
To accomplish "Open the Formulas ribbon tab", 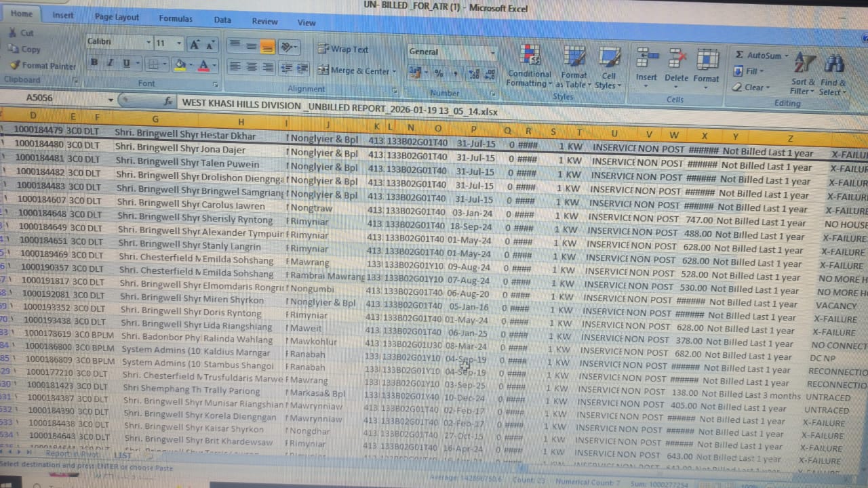I will pos(176,19).
